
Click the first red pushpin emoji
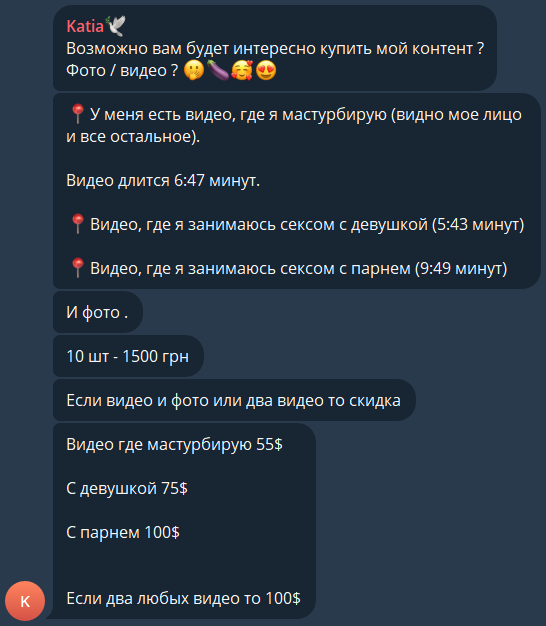(77, 114)
